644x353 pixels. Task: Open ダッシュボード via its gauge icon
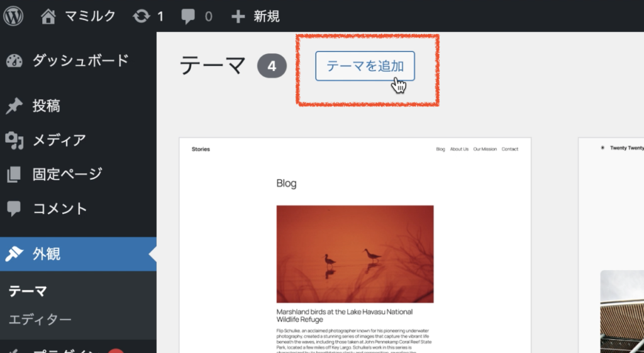point(14,61)
